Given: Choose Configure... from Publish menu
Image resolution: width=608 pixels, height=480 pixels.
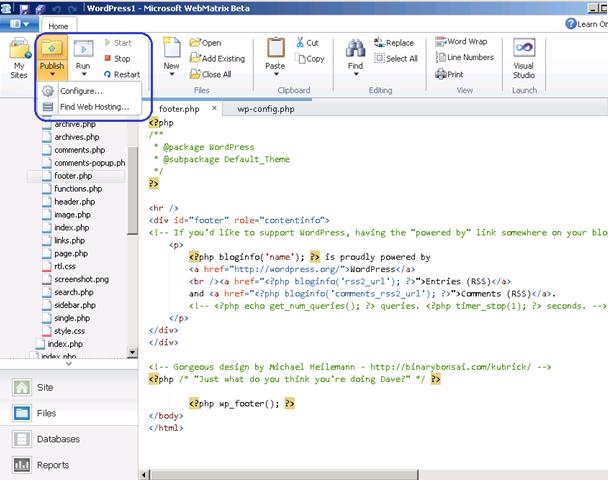Looking at the screenshot, I should coord(88,91).
